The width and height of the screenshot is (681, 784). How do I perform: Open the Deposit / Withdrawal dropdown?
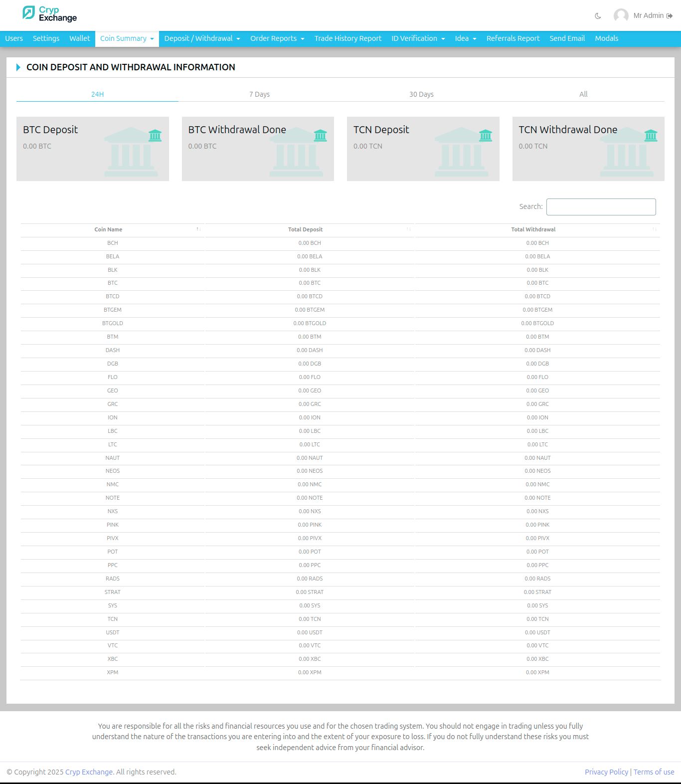click(x=202, y=38)
